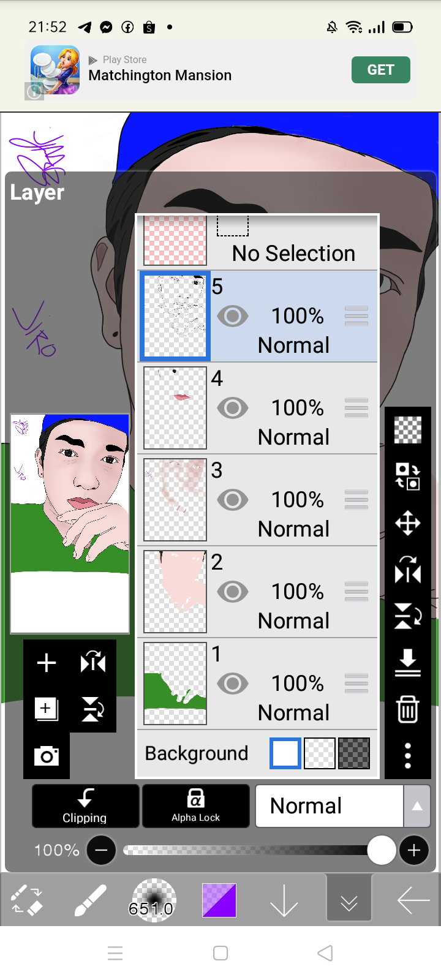The image size is (441, 980).
Task: Click the flip layer horizontally icon on the right
Action: pos(407,570)
